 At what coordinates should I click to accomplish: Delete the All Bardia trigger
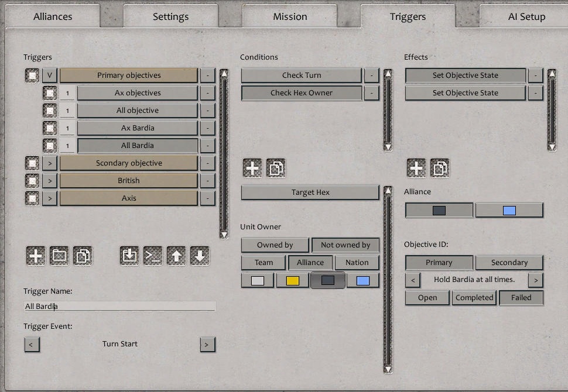[x=208, y=146]
